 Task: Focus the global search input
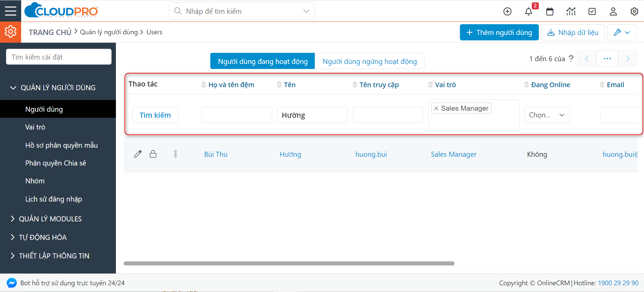pos(242,11)
